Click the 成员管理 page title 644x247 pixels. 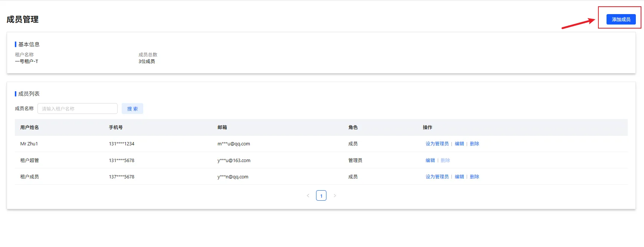(23, 19)
